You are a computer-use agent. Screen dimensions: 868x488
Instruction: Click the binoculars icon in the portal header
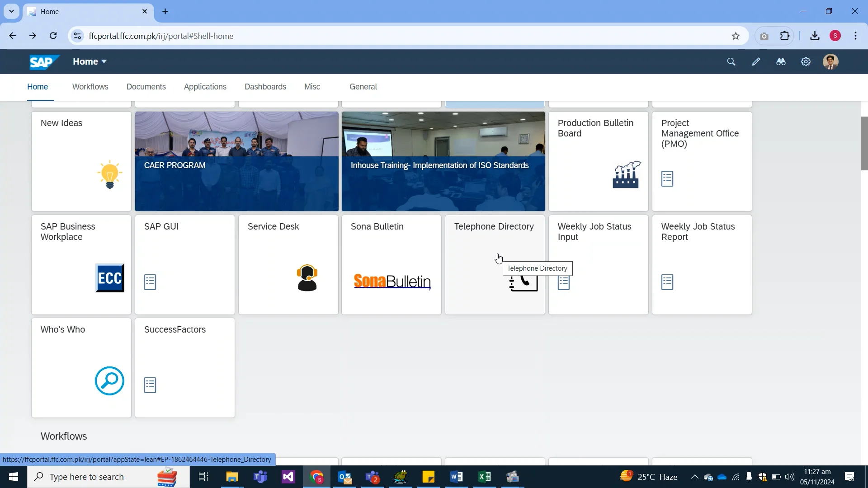tap(781, 61)
